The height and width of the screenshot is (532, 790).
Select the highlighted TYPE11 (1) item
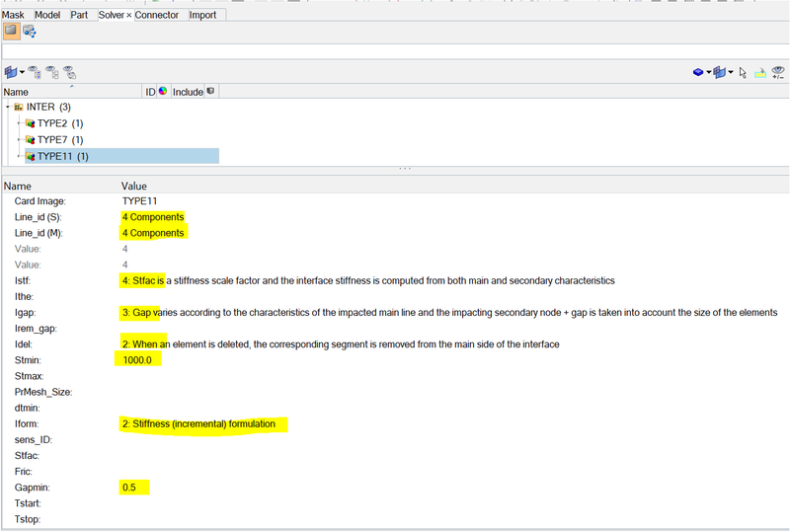click(121, 156)
